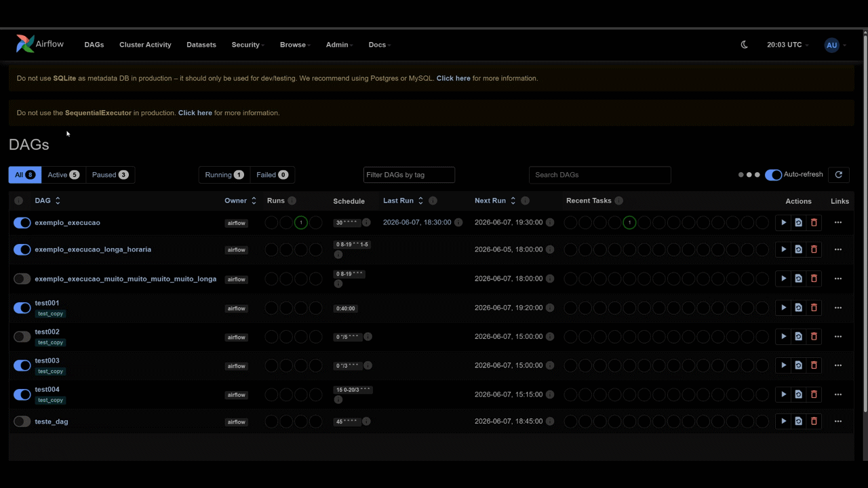Delete test001 DAG trash icon
Image resolution: width=868 pixels, height=488 pixels.
pos(814,308)
